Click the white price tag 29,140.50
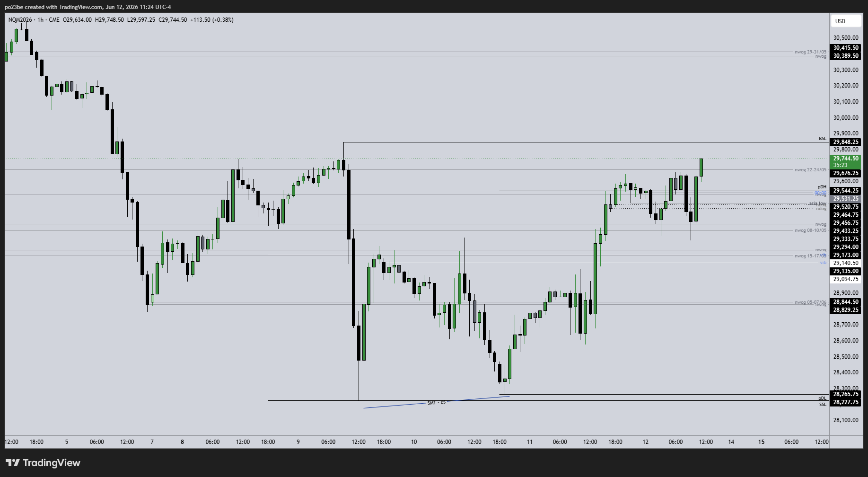 coord(846,263)
